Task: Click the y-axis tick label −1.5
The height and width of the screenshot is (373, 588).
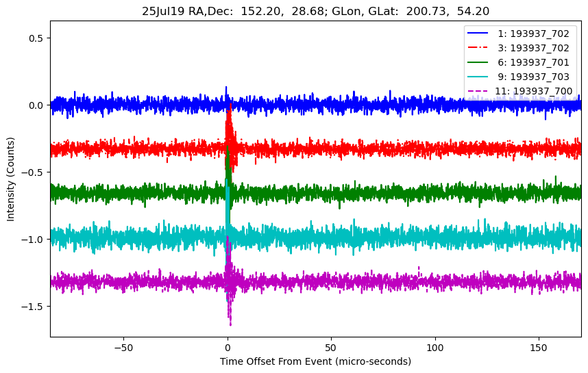Action: [x=32, y=307]
